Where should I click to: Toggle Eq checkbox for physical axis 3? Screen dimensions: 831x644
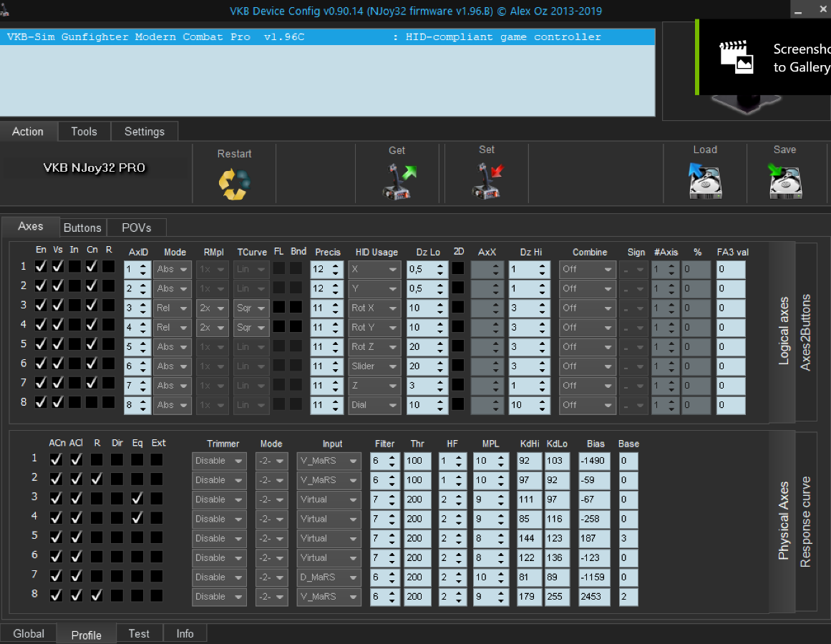[x=137, y=498]
